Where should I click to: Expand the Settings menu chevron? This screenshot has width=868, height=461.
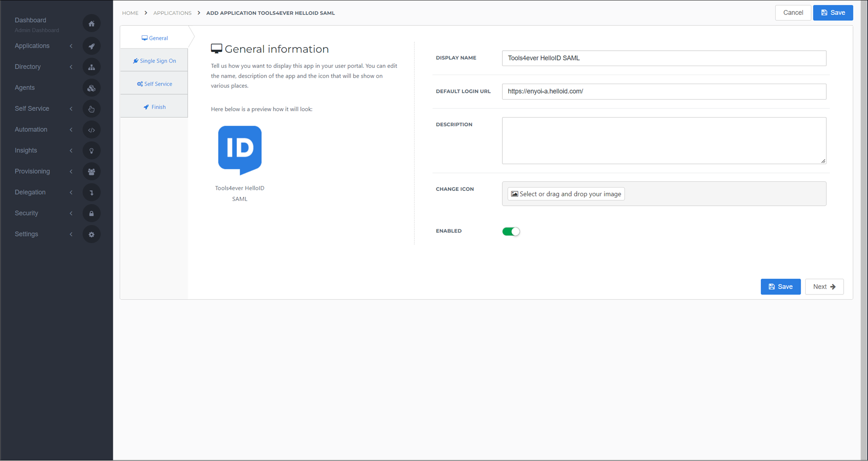(71, 234)
